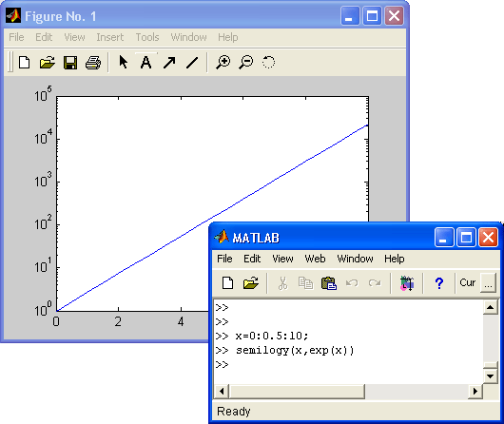Activate the Zoom Out magnifier tool
The height and width of the screenshot is (424, 504).
coord(246,62)
